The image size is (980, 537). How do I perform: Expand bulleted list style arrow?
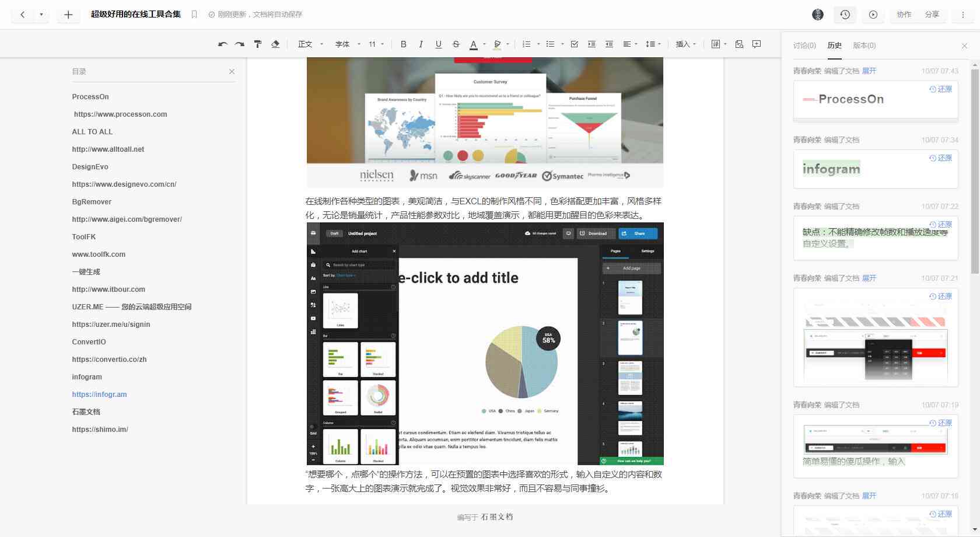click(x=562, y=44)
